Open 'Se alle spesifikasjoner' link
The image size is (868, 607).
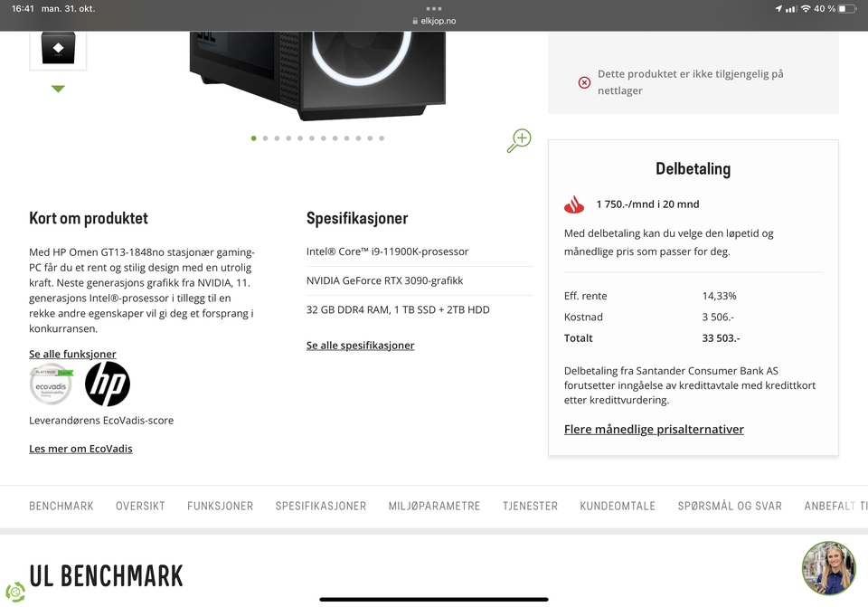click(x=361, y=345)
